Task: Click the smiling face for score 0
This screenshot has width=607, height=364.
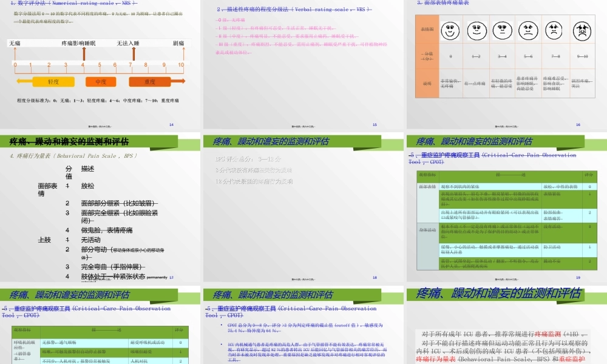Action: [450, 30]
